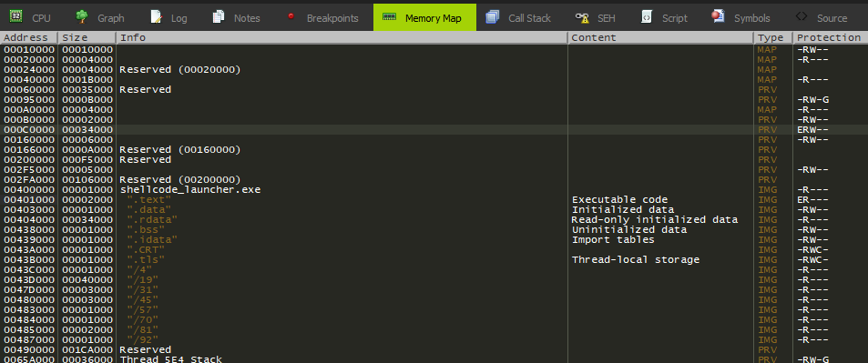Select the ".idata" section row
Viewport: 868px width, 363px height.
(x=434, y=239)
